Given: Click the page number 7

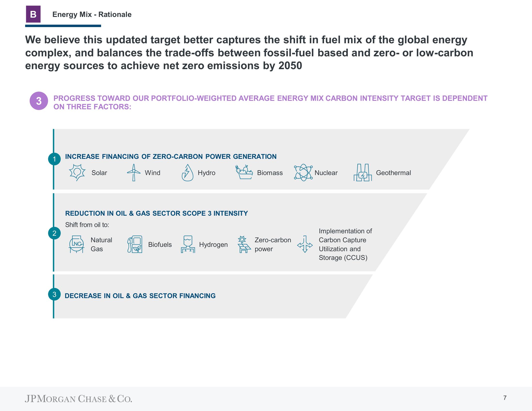Looking at the screenshot, I should (x=505, y=398).
